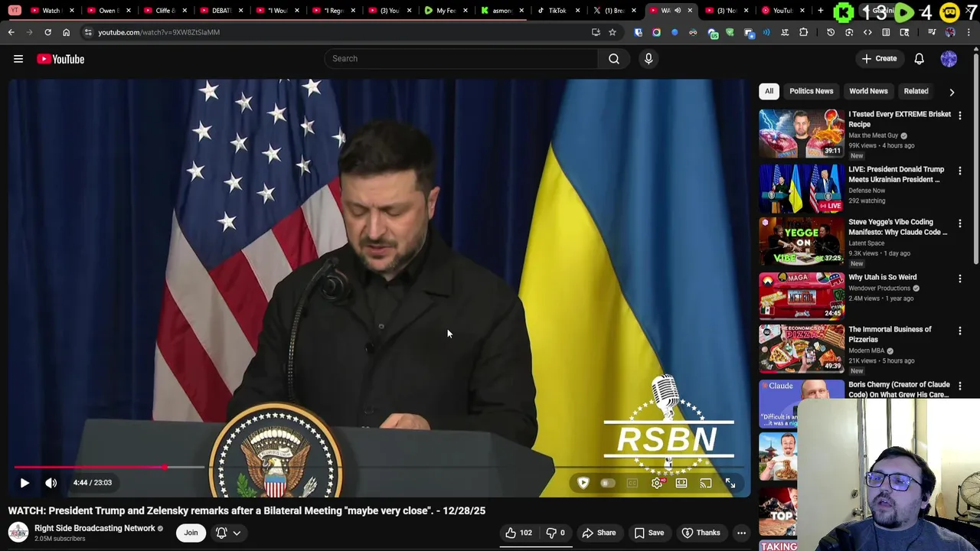Open YouTube notifications bell
Image resolution: width=980 pixels, height=551 pixels.
click(919, 59)
